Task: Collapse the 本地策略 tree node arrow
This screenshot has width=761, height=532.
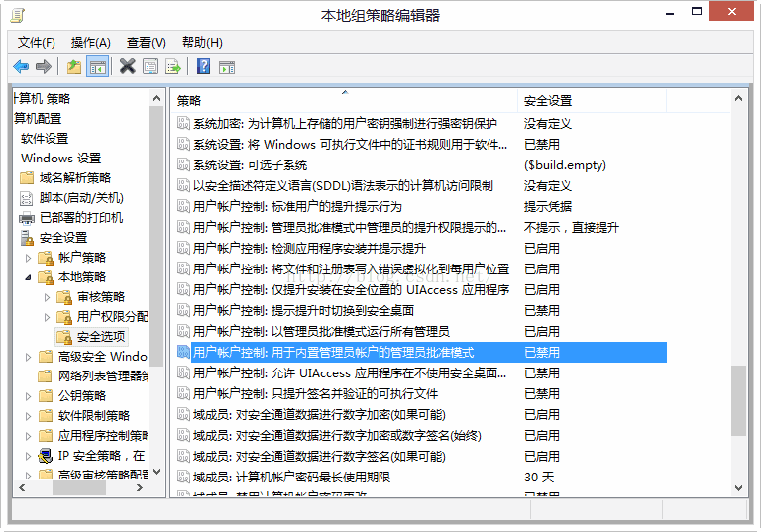Action: [28, 277]
